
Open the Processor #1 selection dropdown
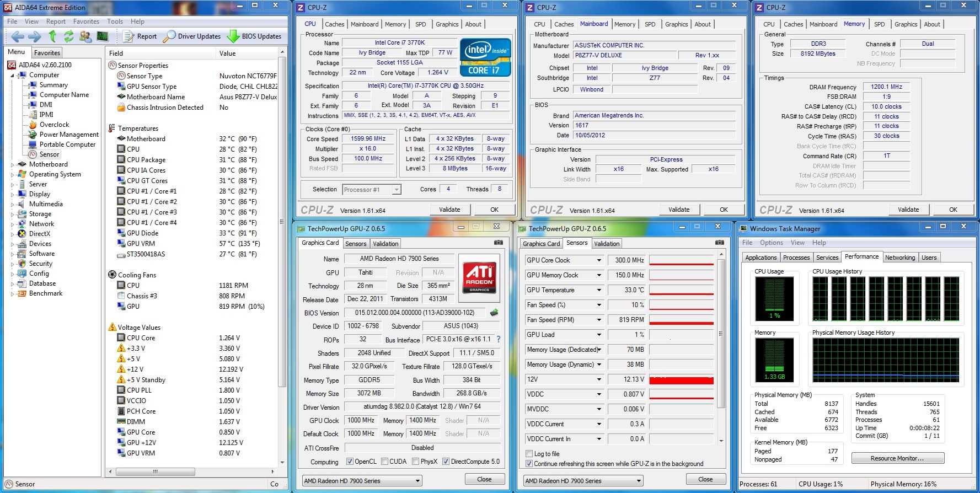[396, 190]
